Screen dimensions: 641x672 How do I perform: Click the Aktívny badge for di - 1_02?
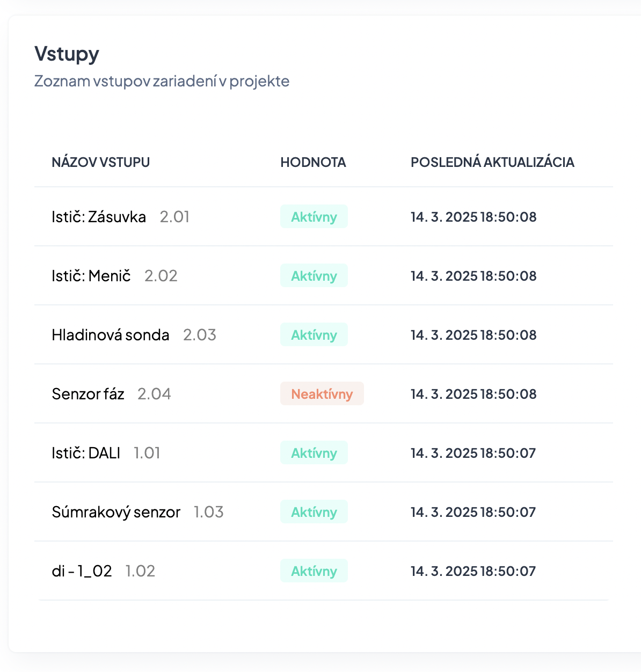314,571
